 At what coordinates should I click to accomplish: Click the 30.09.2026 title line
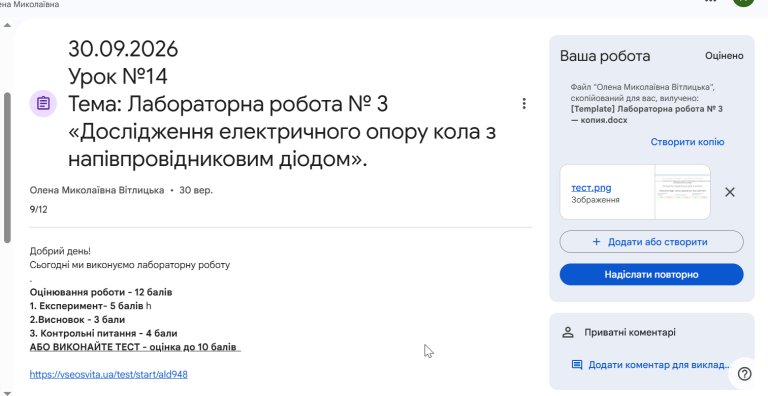123,49
